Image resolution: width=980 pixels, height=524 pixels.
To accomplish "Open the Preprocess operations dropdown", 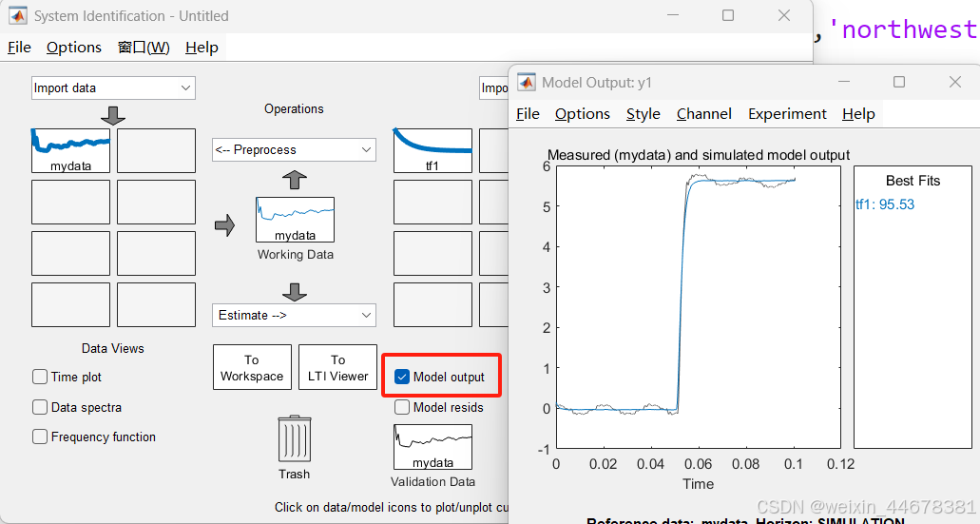I will [294, 150].
